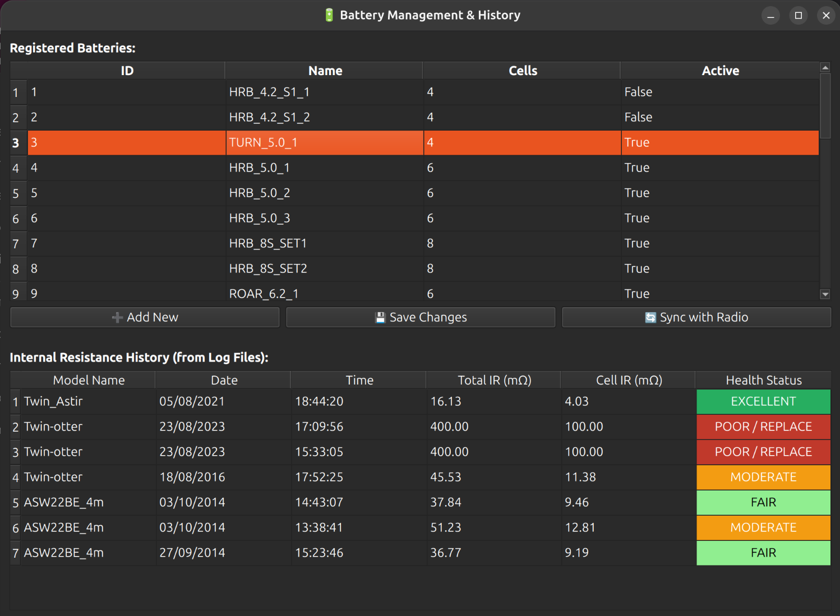Click POOR / REPLACE in the 17:09:56 row
Screen dimensions: 840x616
[x=764, y=427]
